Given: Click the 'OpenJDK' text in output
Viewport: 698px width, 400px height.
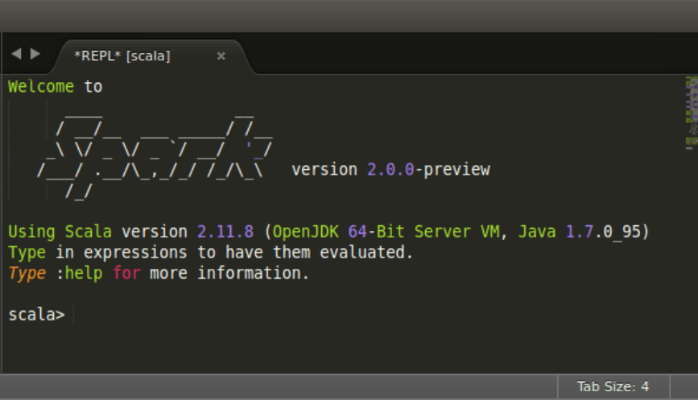Looking at the screenshot, I should [x=306, y=232].
